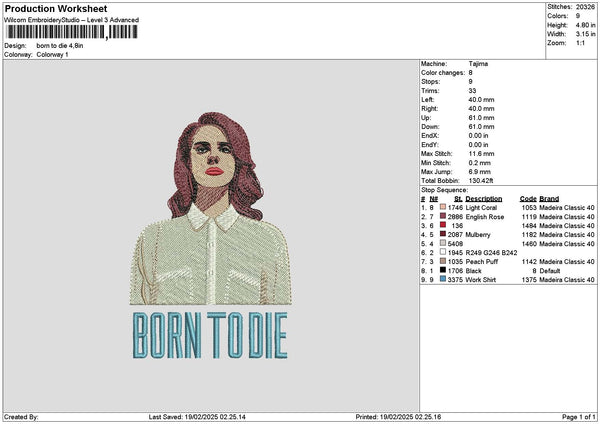Image resolution: width=600 pixels, height=424 pixels.
Task: Click the Code column header
Action: (528, 198)
